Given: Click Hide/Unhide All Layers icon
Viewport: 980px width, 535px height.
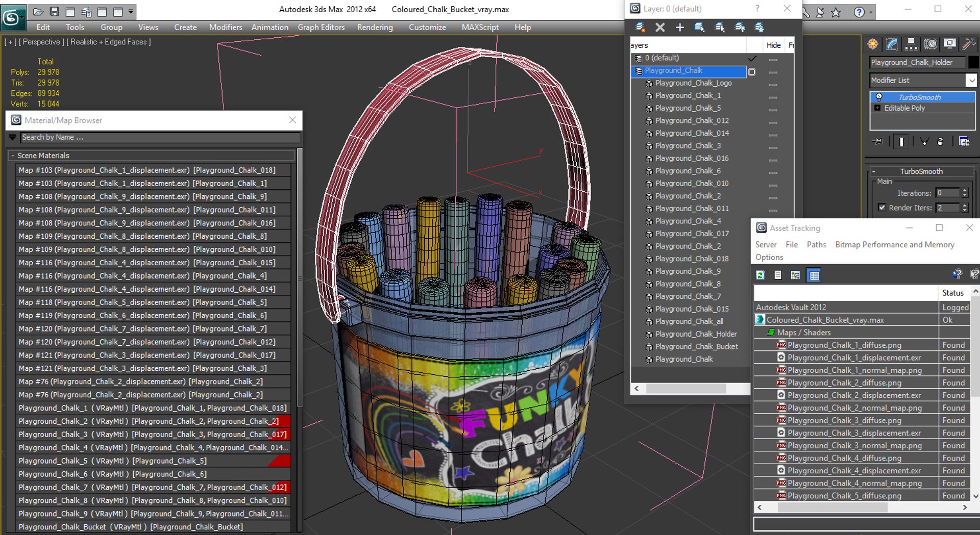Looking at the screenshot, I should 740,27.
